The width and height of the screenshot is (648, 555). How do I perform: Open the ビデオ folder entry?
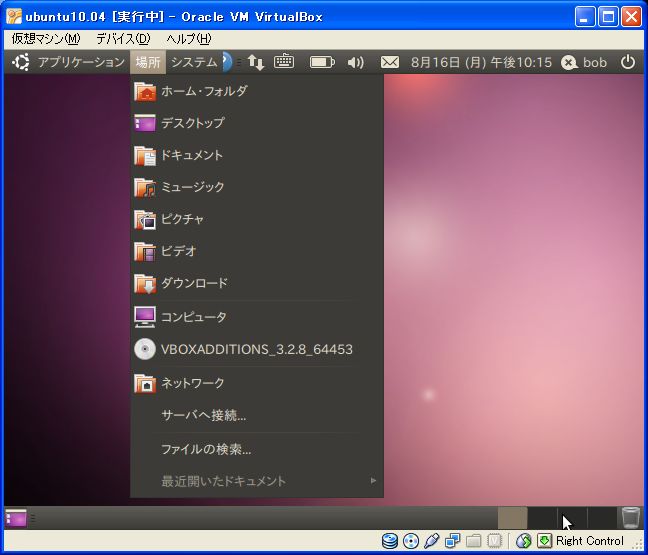[257, 251]
